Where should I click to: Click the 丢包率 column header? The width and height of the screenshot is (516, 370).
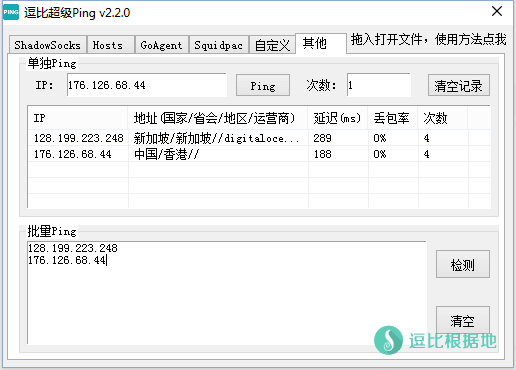point(393,118)
